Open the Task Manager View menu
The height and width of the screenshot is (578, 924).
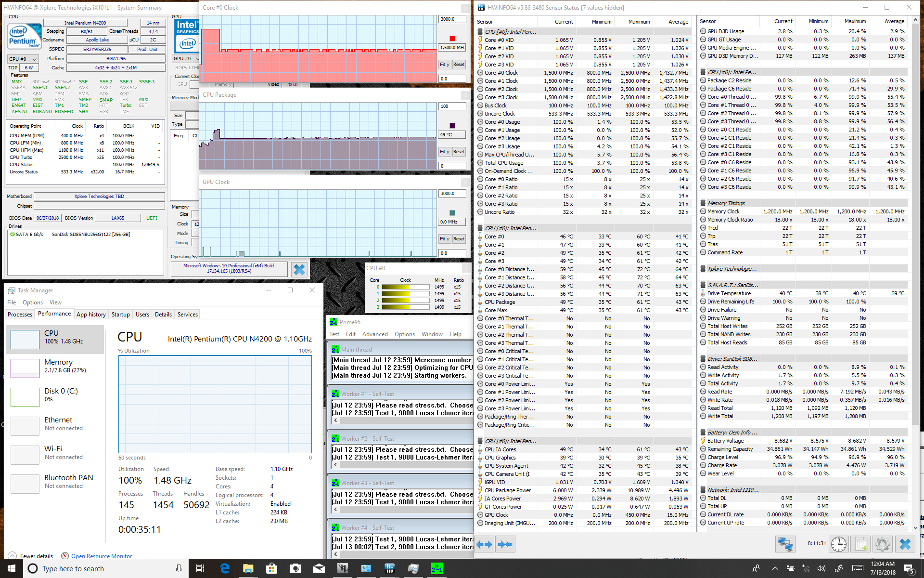click(x=55, y=302)
